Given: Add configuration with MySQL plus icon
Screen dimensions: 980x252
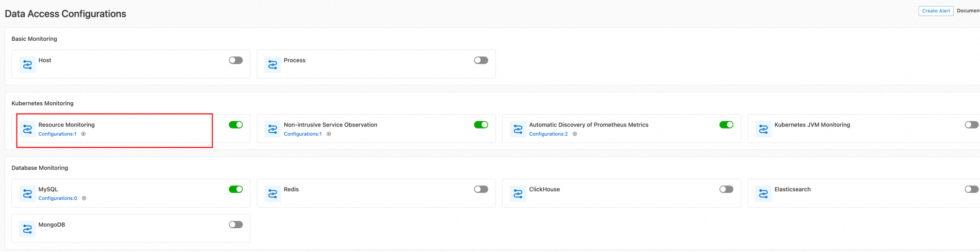Looking at the screenshot, I should (84, 198).
